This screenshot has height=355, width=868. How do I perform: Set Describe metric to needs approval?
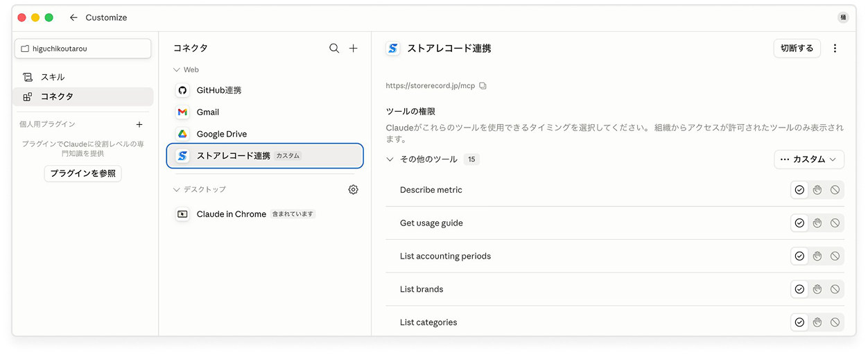coord(817,190)
